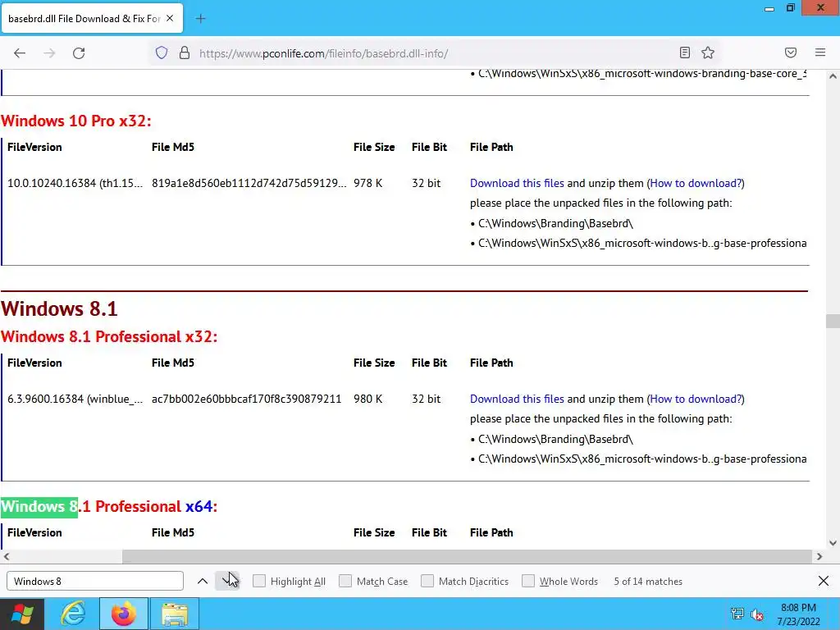The image size is (840, 630).
Task: Enable the Highlight All checkbox
Action: tap(258, 582)
